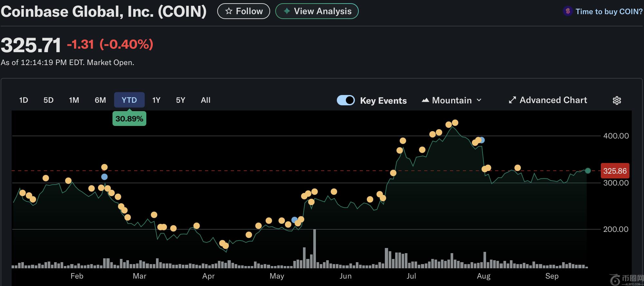
Task: Click the green current price dot on chart
Action: pos(588,171)
